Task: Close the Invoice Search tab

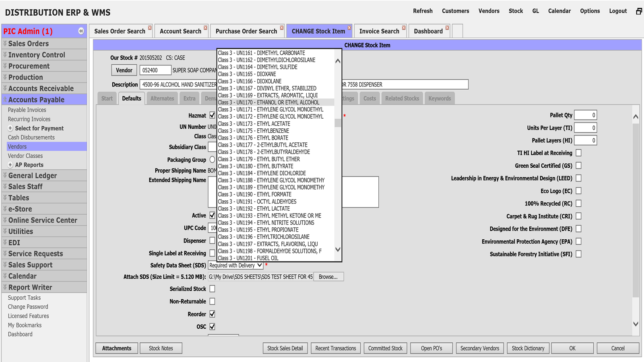Action: (404, 28)
